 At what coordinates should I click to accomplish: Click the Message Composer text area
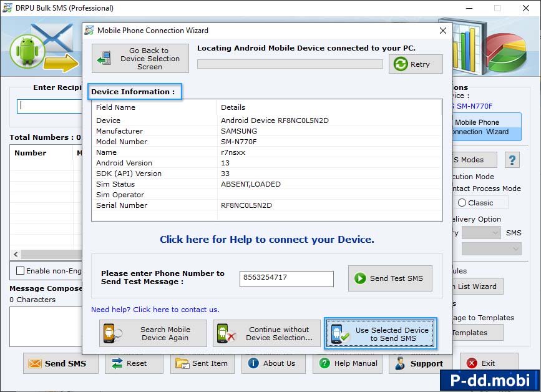(x=46, y=326)
